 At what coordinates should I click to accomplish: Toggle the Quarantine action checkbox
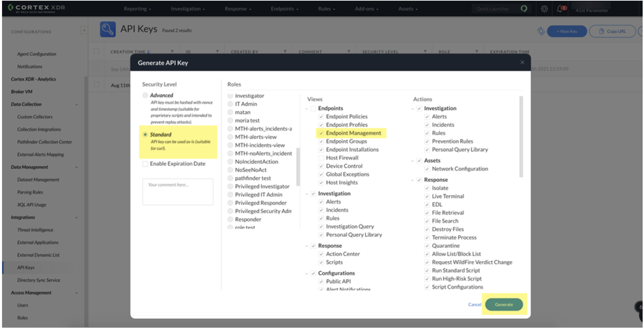(x=427, y=246)
